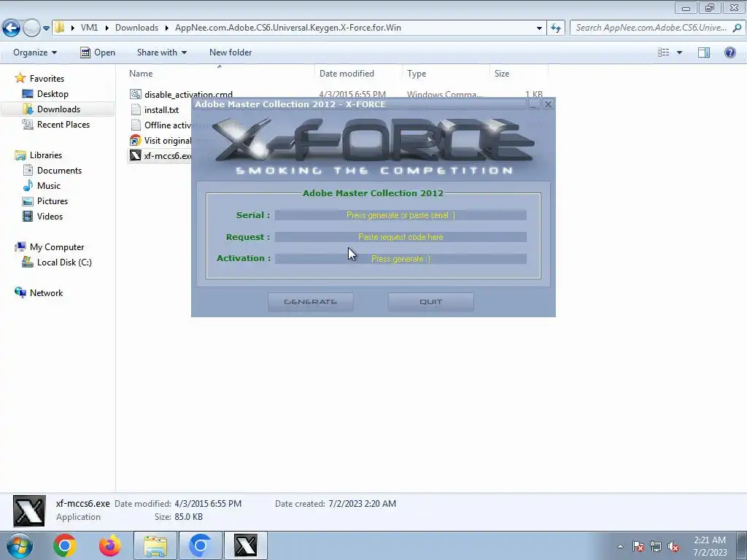Launch Firefox from the taskbar
Screen dimensions: 747x560
(x=109, y=545)
